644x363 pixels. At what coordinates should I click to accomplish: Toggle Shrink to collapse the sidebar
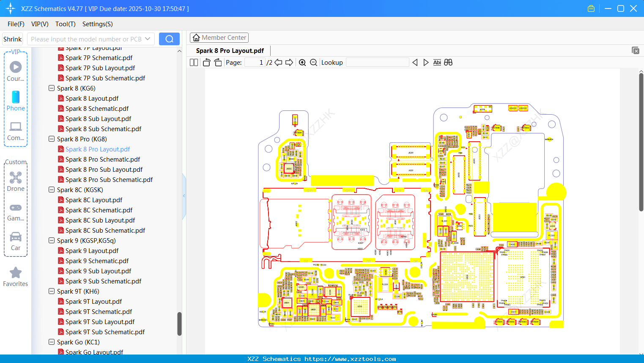(x=12, y=38)
